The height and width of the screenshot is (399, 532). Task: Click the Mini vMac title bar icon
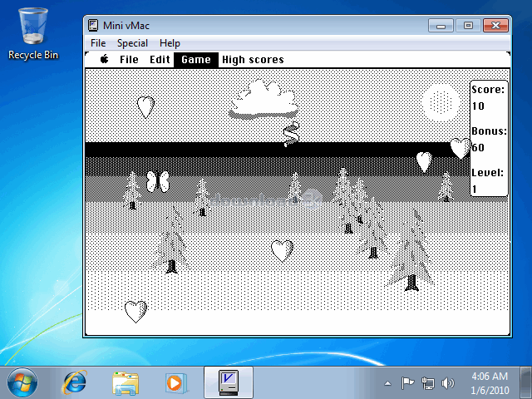point(93,26)
